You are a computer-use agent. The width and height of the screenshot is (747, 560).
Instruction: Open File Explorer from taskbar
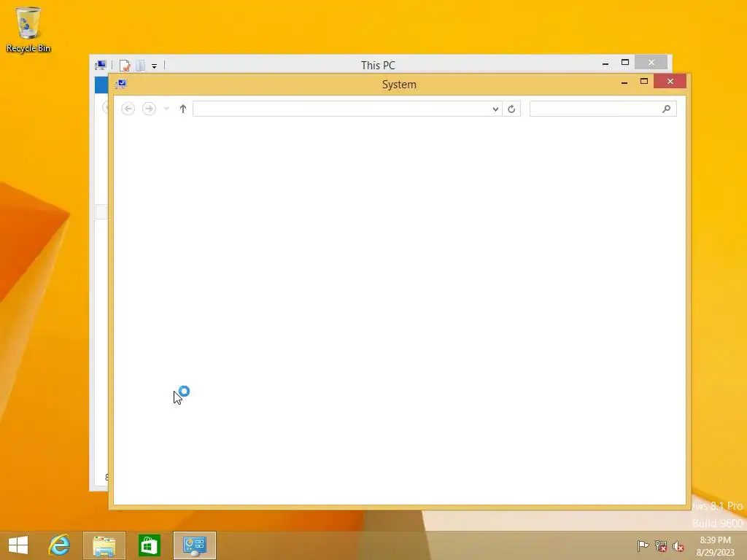[x=104, y=545]
